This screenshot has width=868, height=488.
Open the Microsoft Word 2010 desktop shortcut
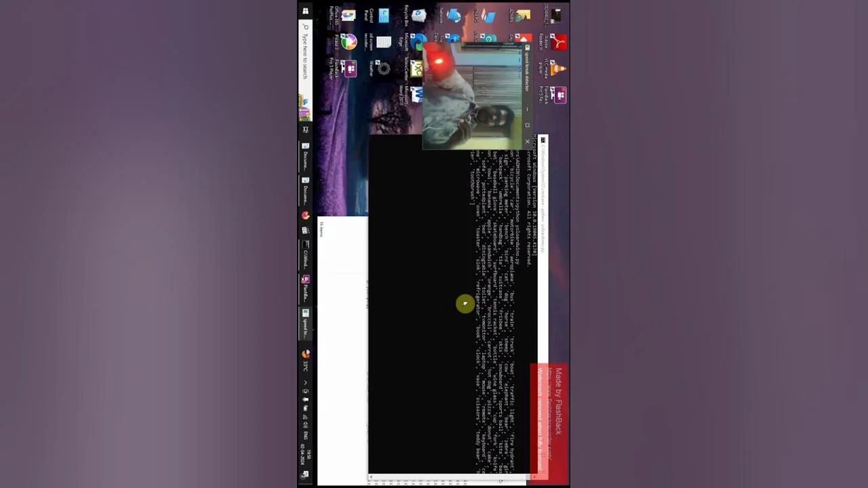click(x=411, y=95)
